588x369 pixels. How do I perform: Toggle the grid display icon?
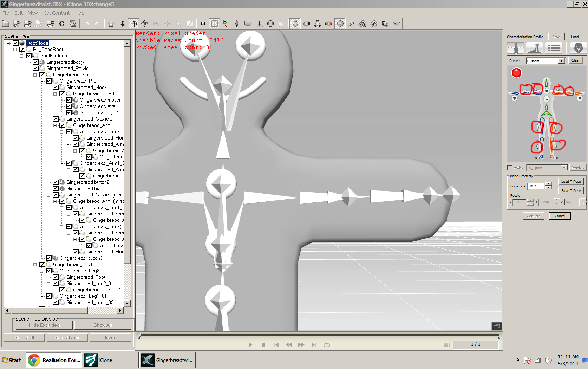215,24
